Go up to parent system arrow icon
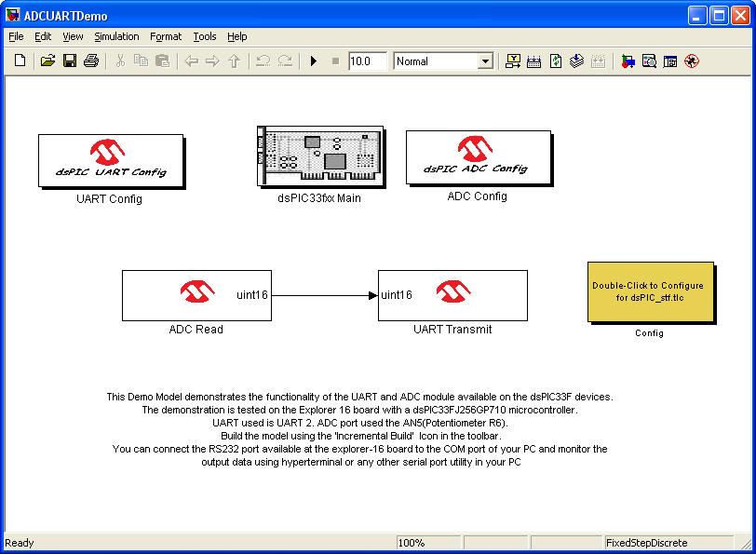Image resolution: width=756 pixels, height=554 pixels. 235,61
